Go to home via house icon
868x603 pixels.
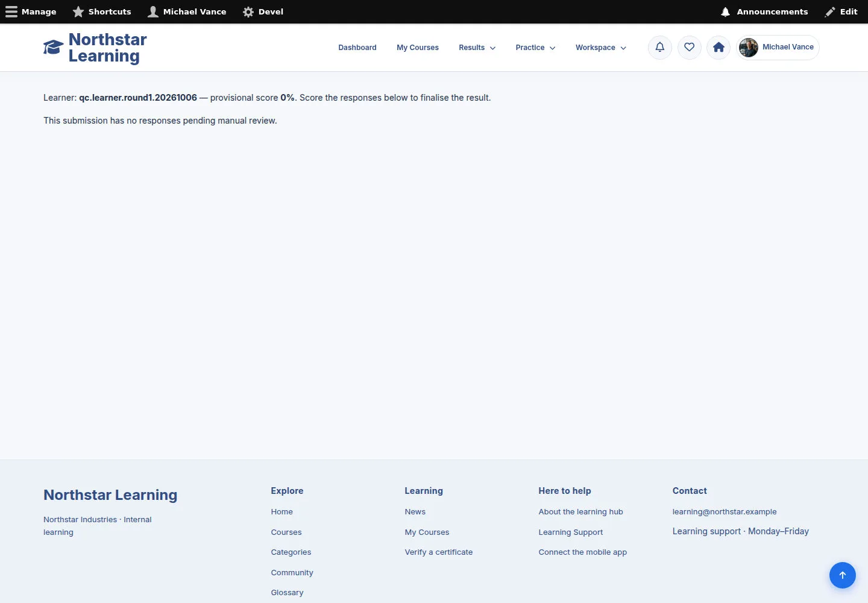(x=719, y=48)
